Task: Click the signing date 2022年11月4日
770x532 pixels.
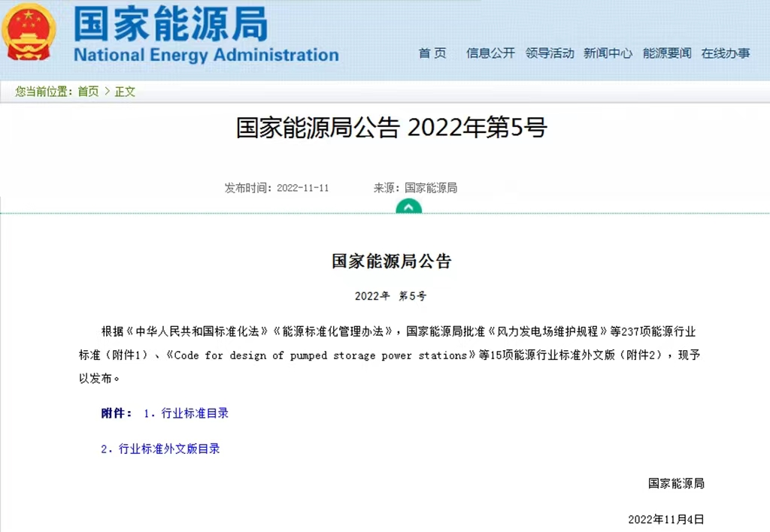Action: pos(666,519)
